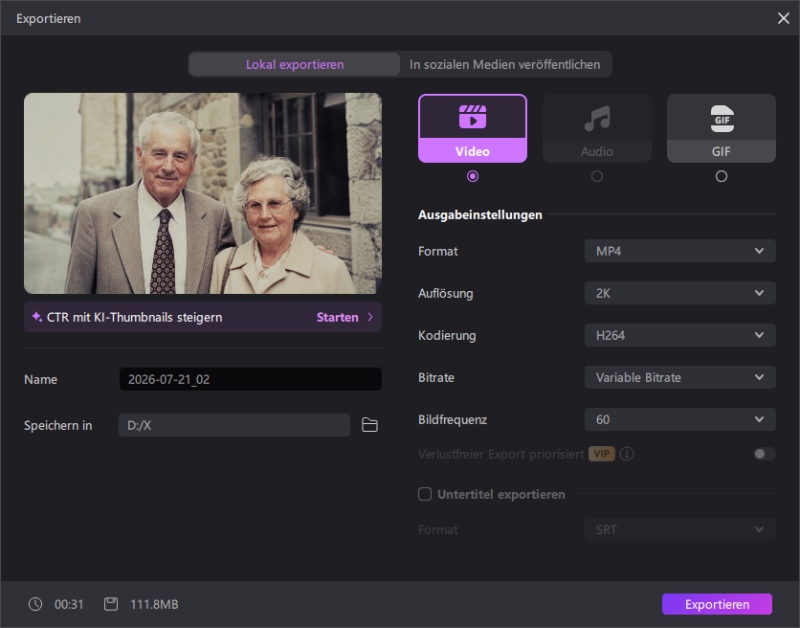The width and height of the screenshot is (800, 628).
Task: Click the disk file size icon
Action: pyautogui.click(x=111, y=604)
